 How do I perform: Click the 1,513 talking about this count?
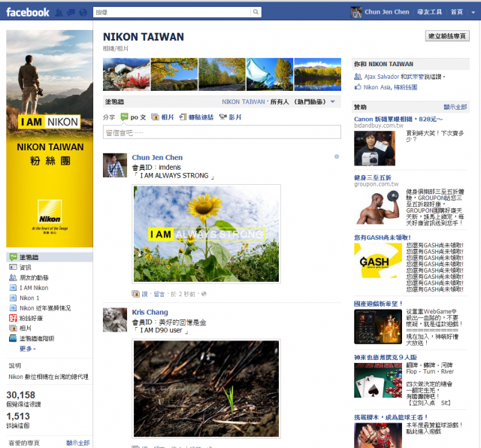pyautogui.click(x=18, y=416)
